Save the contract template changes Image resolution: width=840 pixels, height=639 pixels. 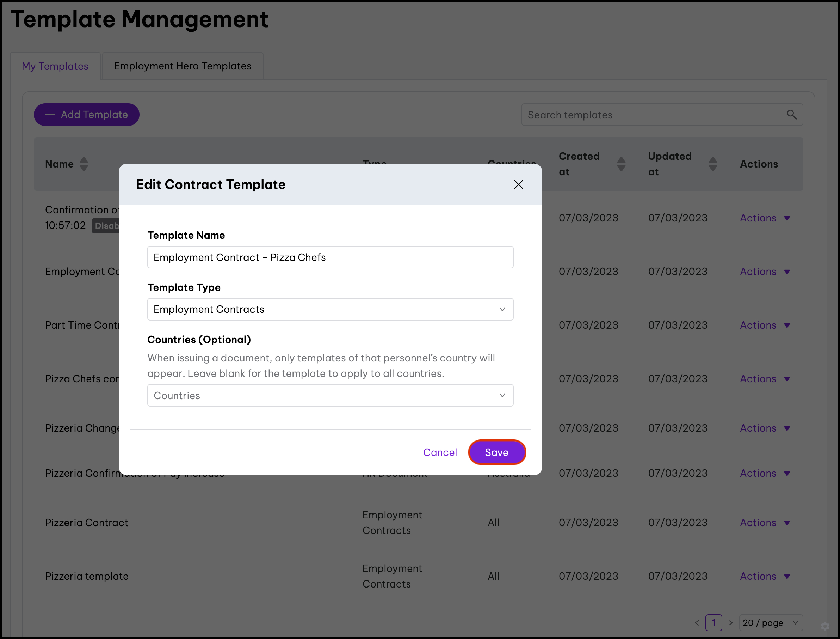coord(496,452)
